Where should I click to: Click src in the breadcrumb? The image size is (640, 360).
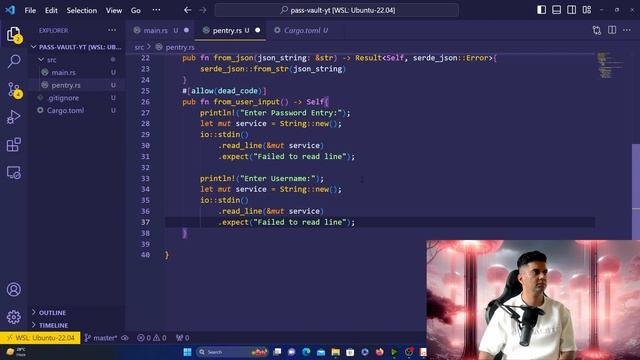139,47
